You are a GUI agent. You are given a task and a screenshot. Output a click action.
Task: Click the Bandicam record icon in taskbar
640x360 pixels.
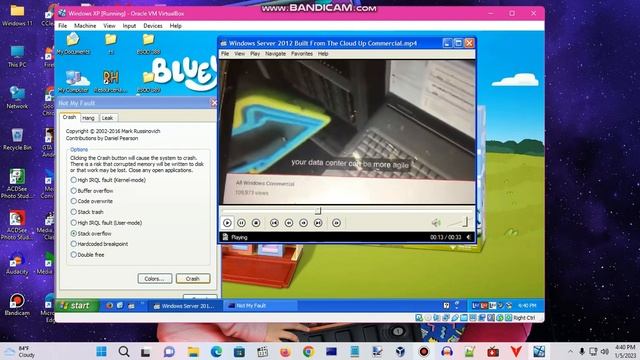click(x=424, y=351)
